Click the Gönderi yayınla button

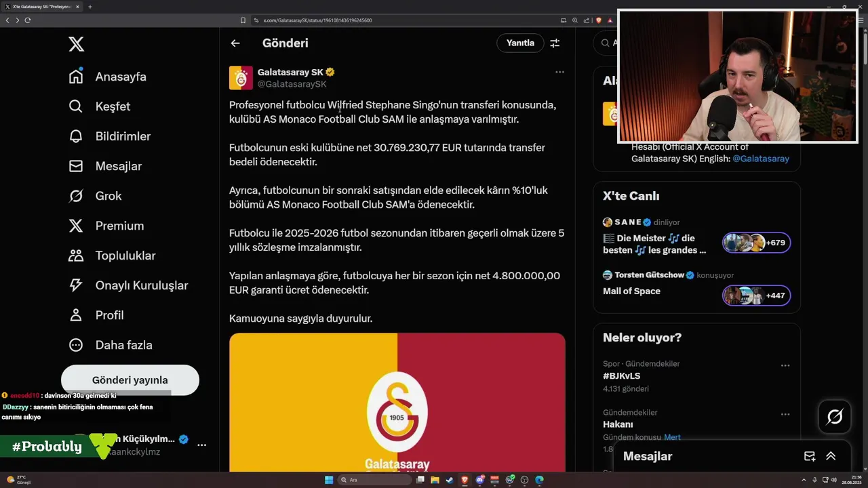click(x=130, y=380)
